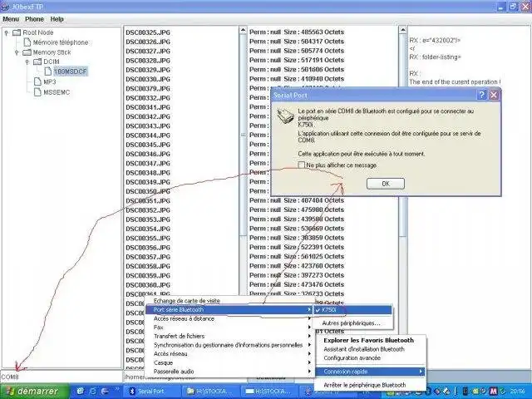Select the Mémoire téléphone node
The height and width of the screenshot is (399, 532).
click(x=61, y=42)
